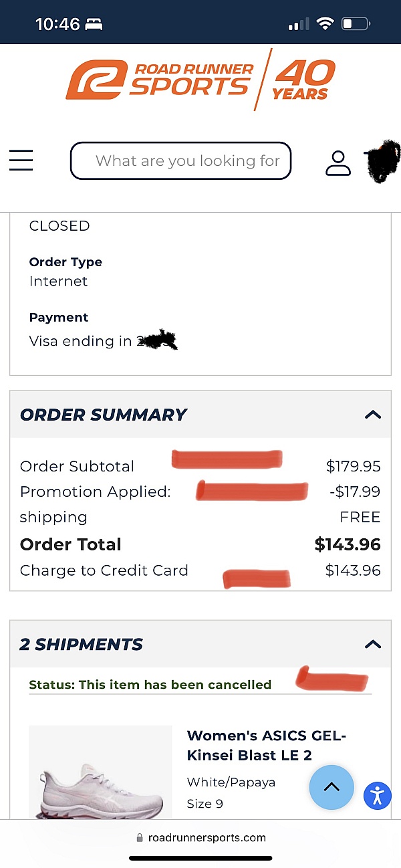Open the user account profile icon
The image size is (401, 868).
click(x=338, y=162)
